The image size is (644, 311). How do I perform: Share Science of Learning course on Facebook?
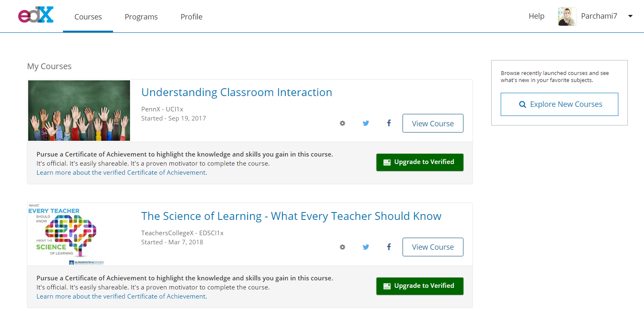[389, 247]
